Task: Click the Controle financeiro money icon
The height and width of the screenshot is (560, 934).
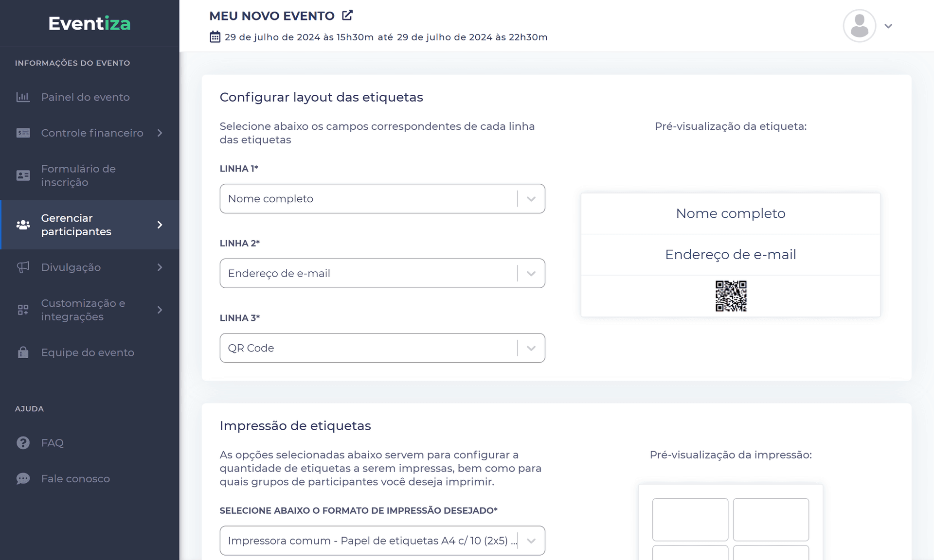Action: click(23, 133)
